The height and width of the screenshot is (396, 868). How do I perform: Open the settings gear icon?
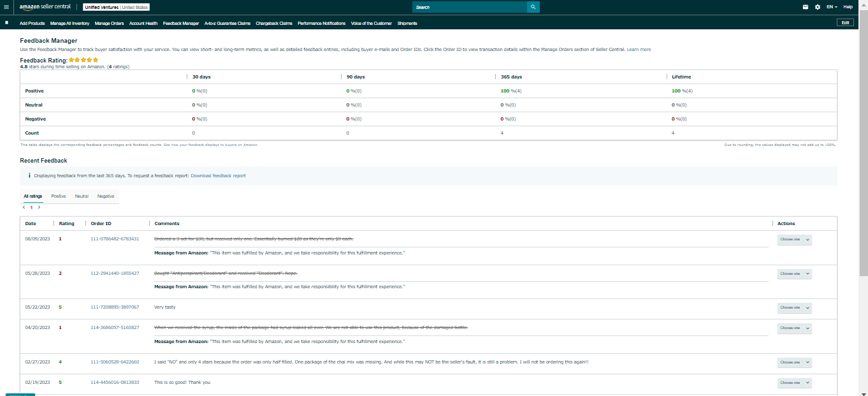pos(818,7)
